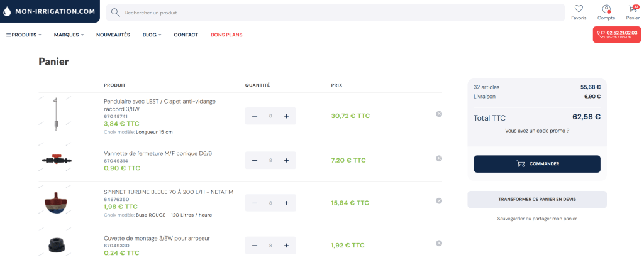Increase quantity of Spinnet Turbine Bleue
Screen dimensions: 644x265
pyautogui.click(x=286, y=203)
